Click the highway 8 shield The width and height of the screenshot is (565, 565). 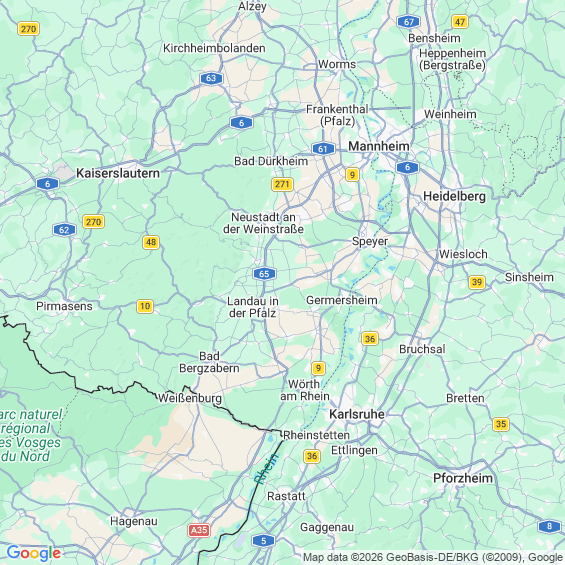click(x=549, y=526)
